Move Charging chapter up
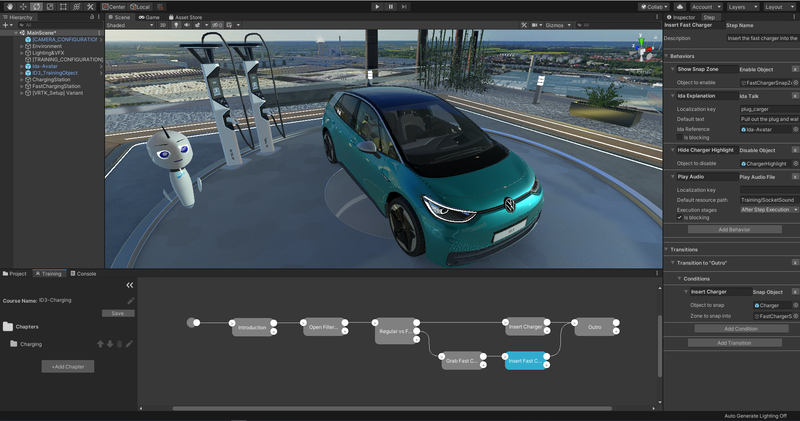Viewport: 800px width, 421px height. [x=101, y=344]
